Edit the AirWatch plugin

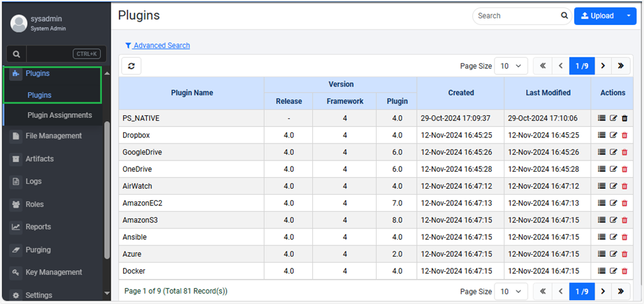(x=613, y=186)
